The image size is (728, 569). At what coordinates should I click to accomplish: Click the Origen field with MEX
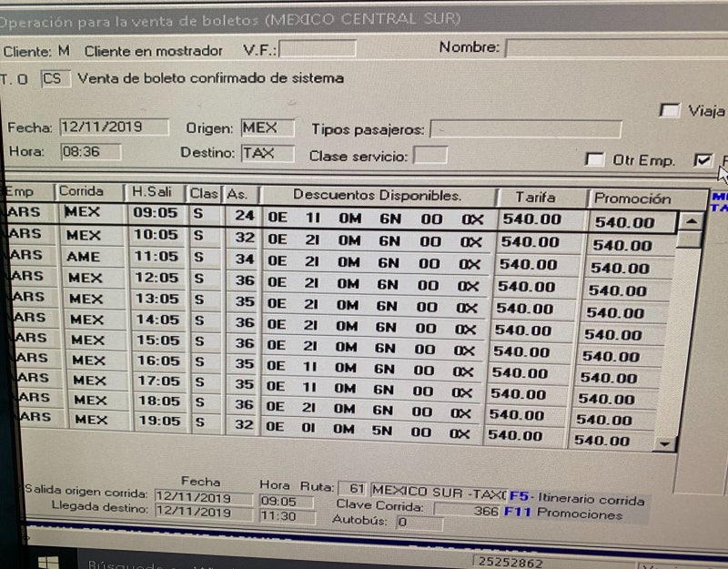(x=268, y=127)
